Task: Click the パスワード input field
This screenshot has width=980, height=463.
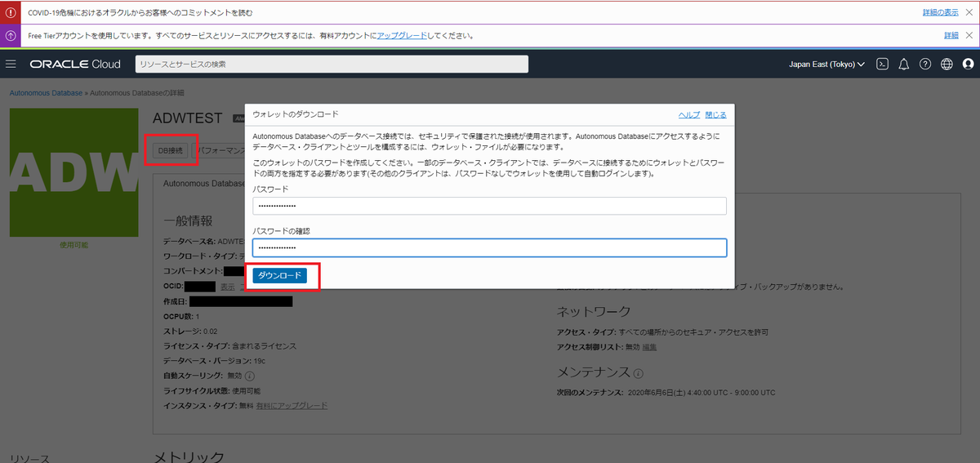Action: (x=489, y=206)
